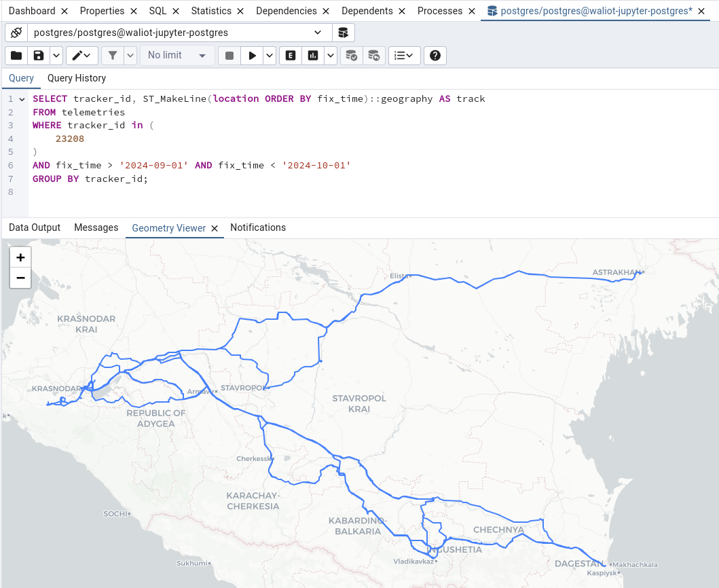Screen dimensions: 719x588
Task: Expand the Filter options arrow
Action: click(x=130, y=56)
